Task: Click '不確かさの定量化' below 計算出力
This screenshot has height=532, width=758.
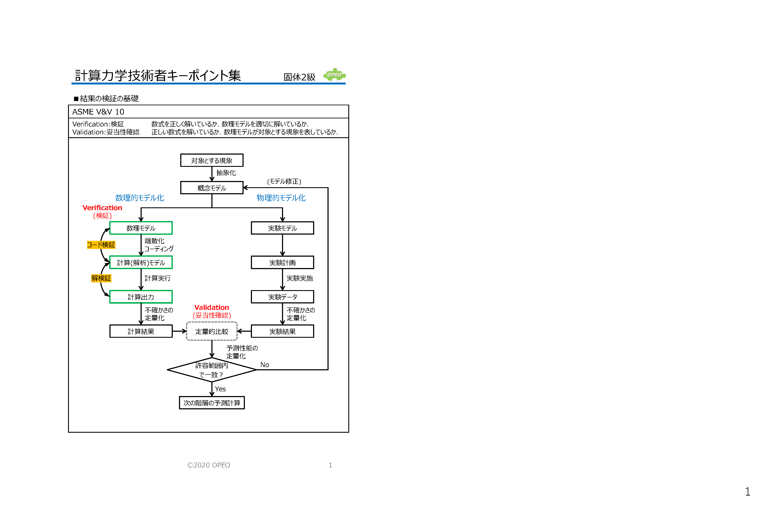Action: pyautogui.click(x=159, y=314)
